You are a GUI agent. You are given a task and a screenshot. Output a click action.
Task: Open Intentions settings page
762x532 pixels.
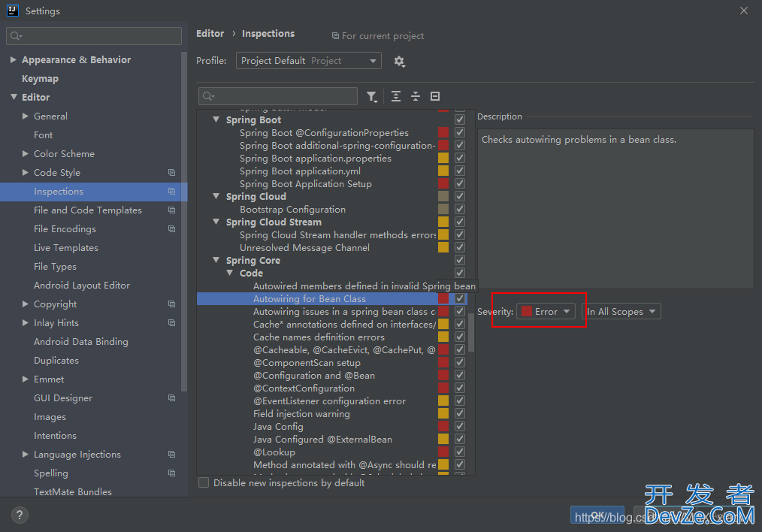(55, 436)
